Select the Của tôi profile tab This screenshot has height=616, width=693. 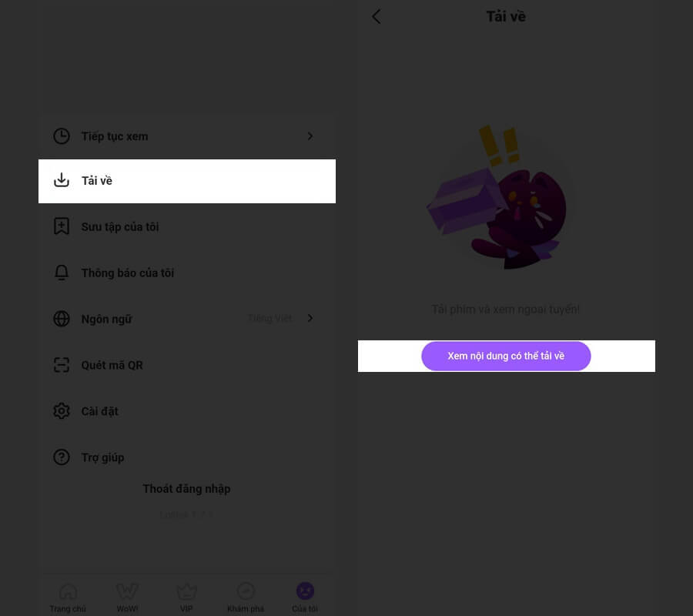[305, 598]
